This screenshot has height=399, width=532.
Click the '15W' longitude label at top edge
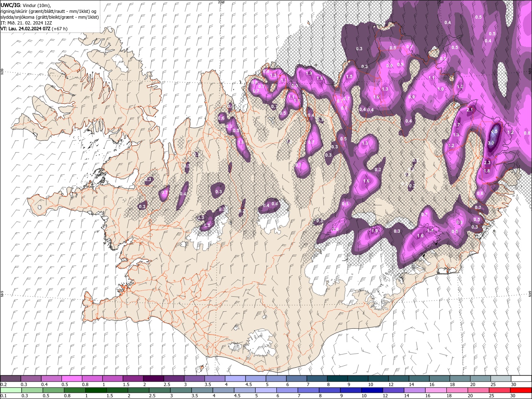440,2
